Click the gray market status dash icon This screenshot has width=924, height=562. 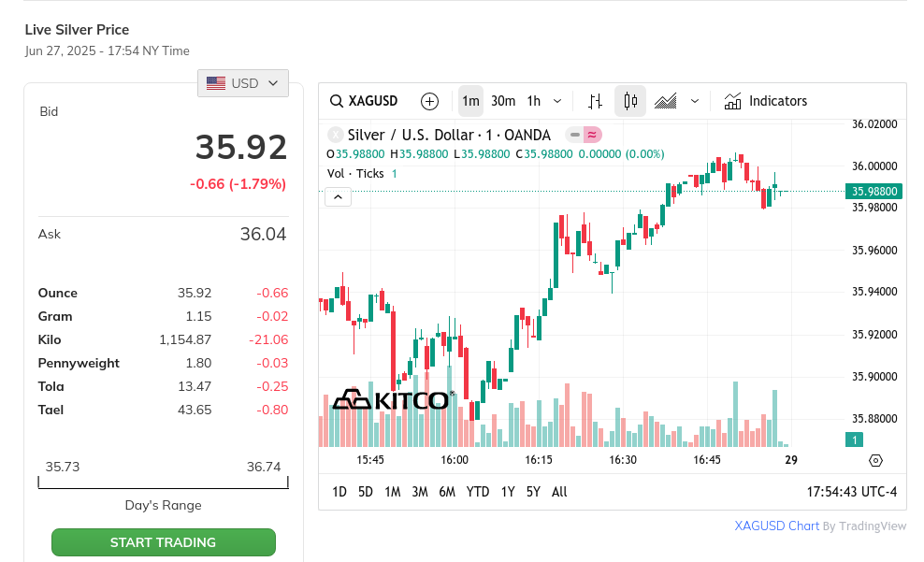coord(574,135)
